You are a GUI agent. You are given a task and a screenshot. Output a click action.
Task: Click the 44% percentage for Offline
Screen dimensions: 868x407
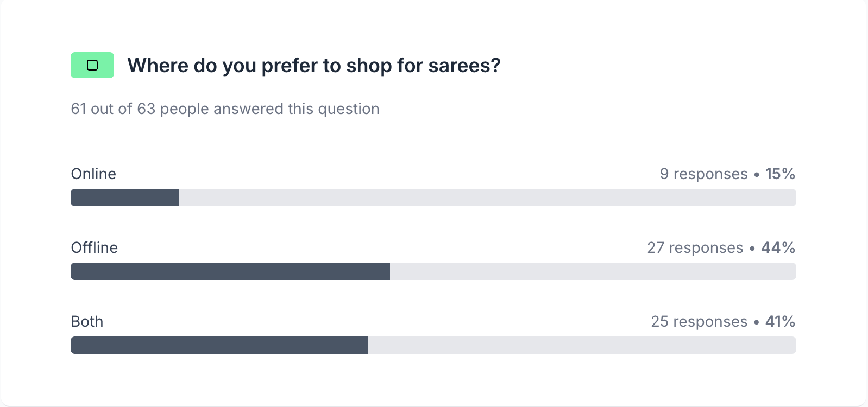(778, 248)
